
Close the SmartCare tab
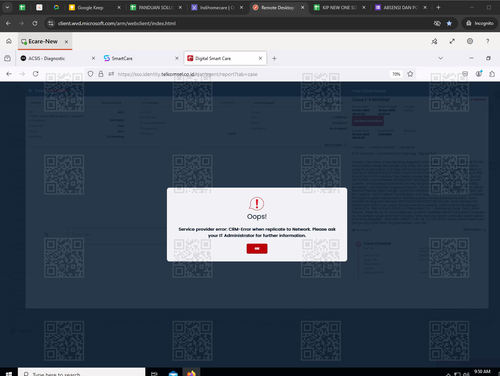pyautogui.click(x=177, y=58)
